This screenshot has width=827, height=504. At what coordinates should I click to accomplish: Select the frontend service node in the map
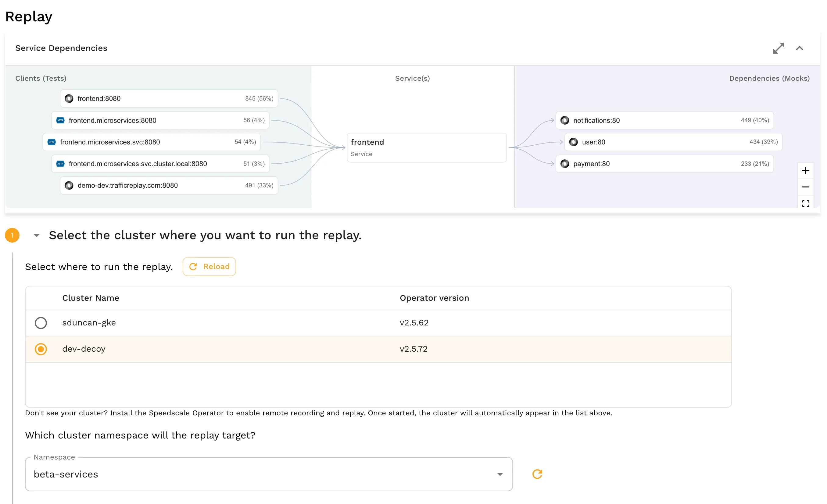(x=426, y=147)
